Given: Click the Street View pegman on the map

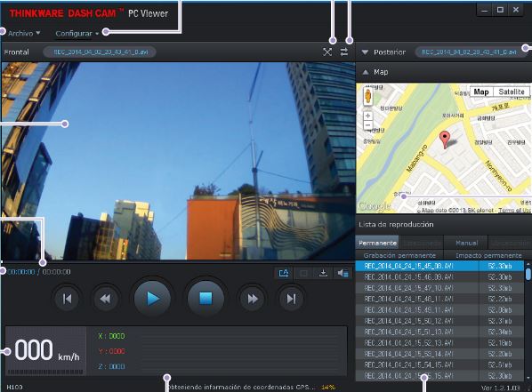Looking at the screenshot, I should point(368,97).
